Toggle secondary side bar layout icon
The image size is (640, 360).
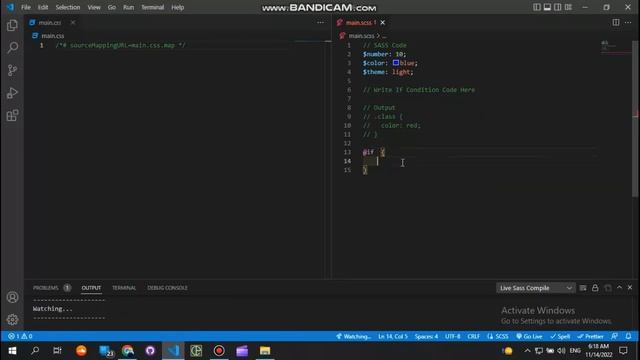pyautogui.click(x=558, y=7)
